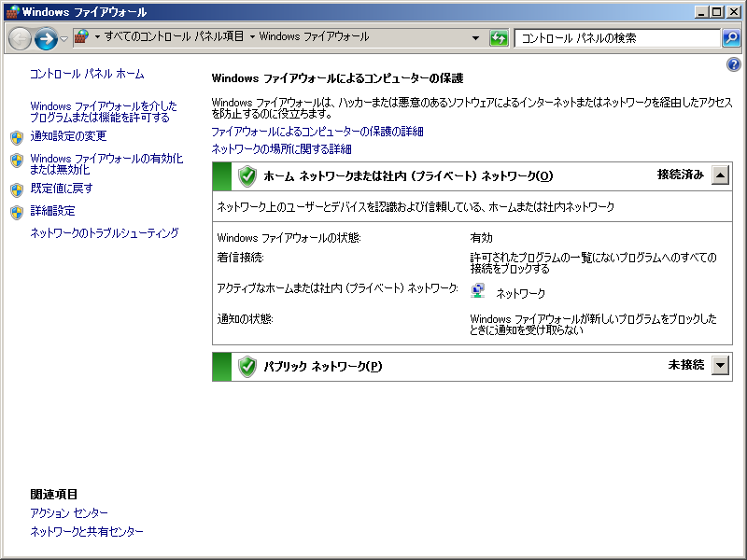This screenshot has height=560, width=747.
Task: Minimize the Windows ファイアウォール window
Action: point(701,12)
